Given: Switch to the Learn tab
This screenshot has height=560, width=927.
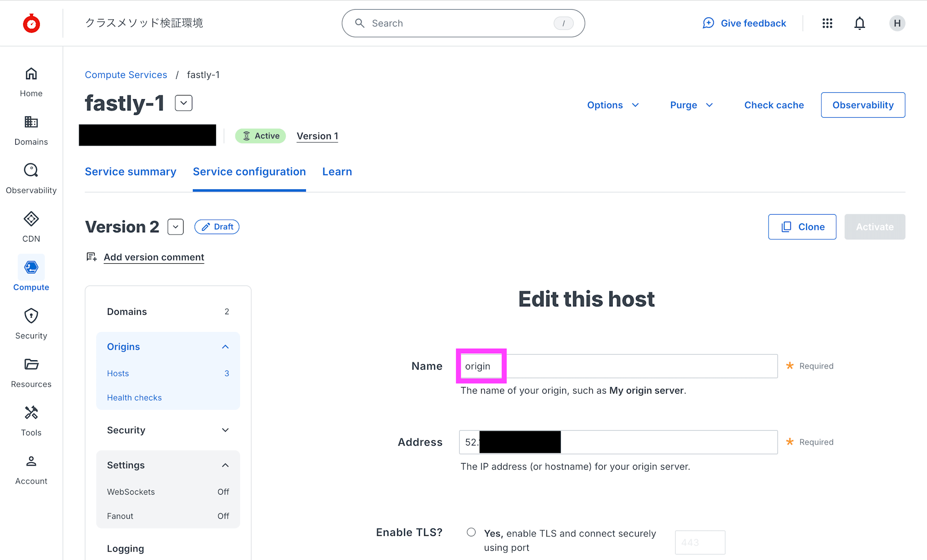Looking at the screenshot, I should click(x=337, y=172).
